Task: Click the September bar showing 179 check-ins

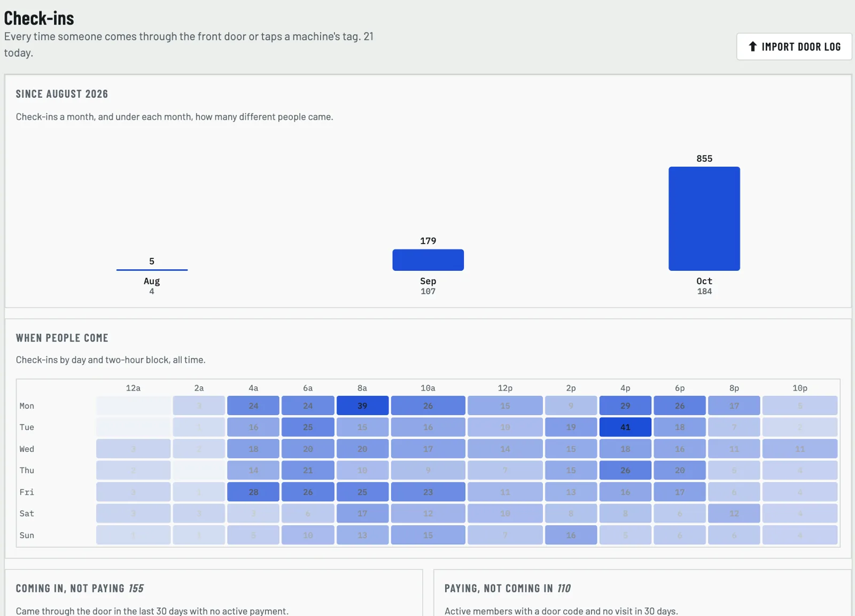Action: (428, 260)
